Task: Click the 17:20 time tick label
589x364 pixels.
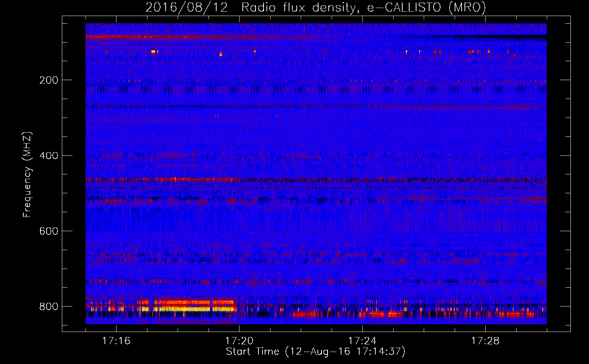Action: [x=239, y=341]
